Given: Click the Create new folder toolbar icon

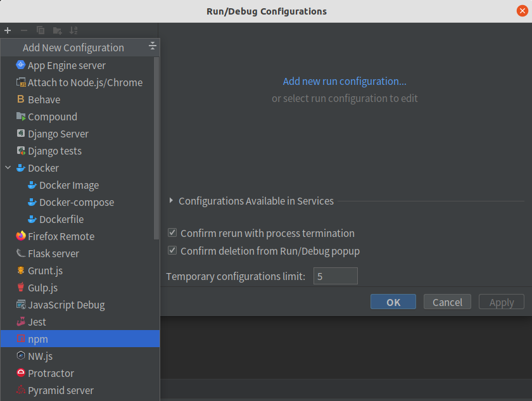Looking at the screenshot, I should (58, 31).
